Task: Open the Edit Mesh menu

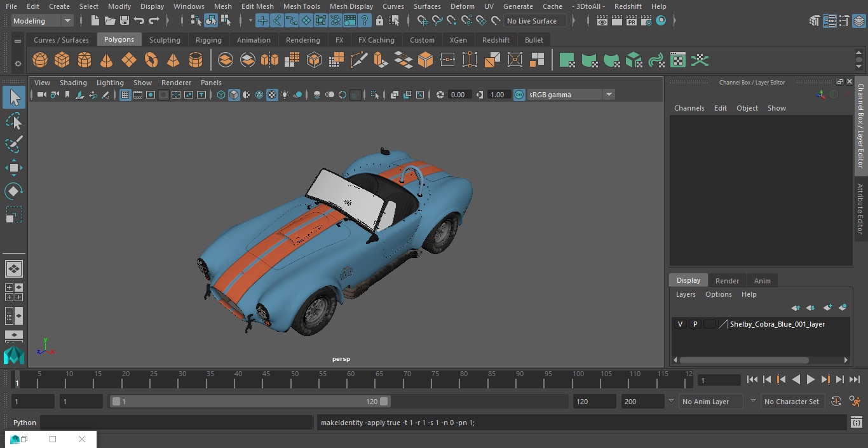Action: point(257,6)
